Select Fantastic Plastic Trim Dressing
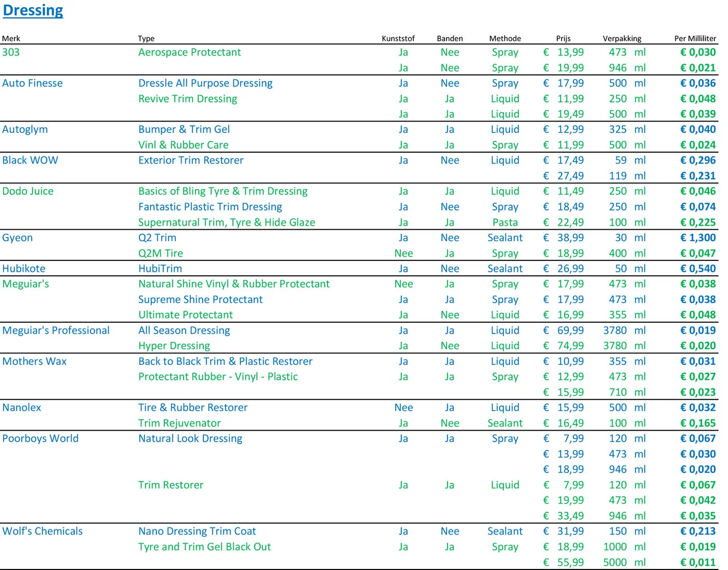Image resolution: width=728 pixels, height=570 pixels. 210,207
